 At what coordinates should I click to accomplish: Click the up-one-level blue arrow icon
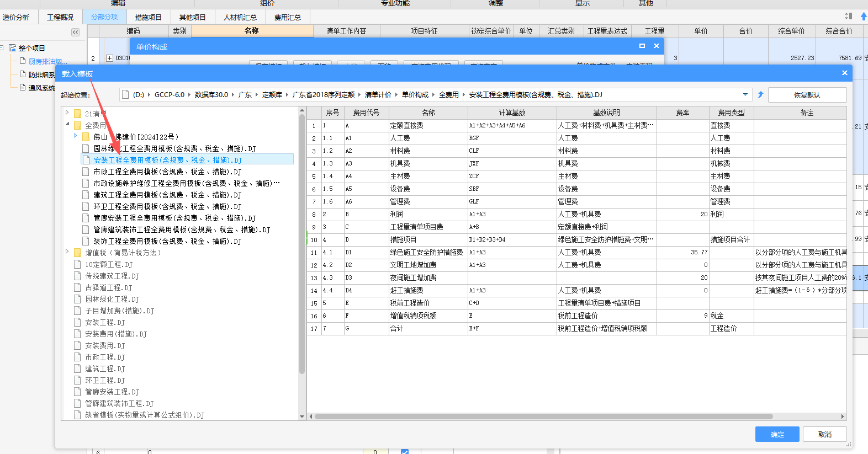click(760, 95)
